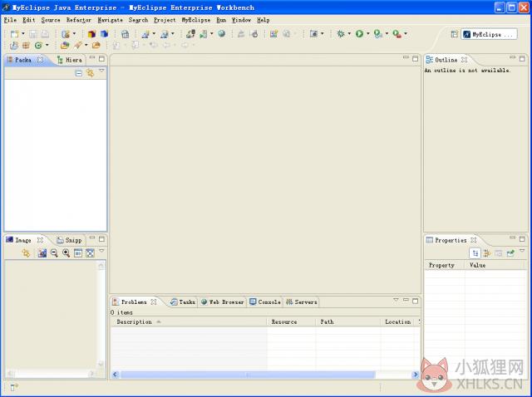Click the fast view icon in status bar
Image resolution: width=532 pixels, height=397 pixels.
pyautogui.click(x=14, y=387)
